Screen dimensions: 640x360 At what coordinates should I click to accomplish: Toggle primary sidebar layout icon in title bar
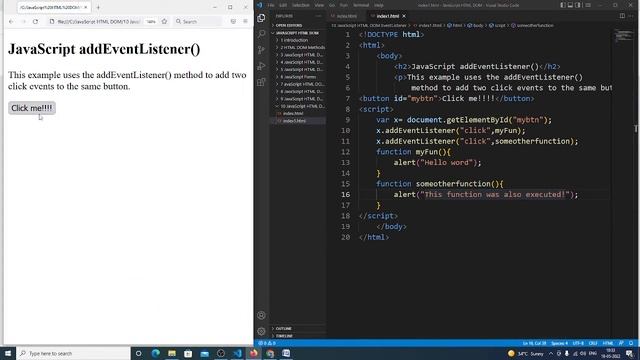[563, 5]
